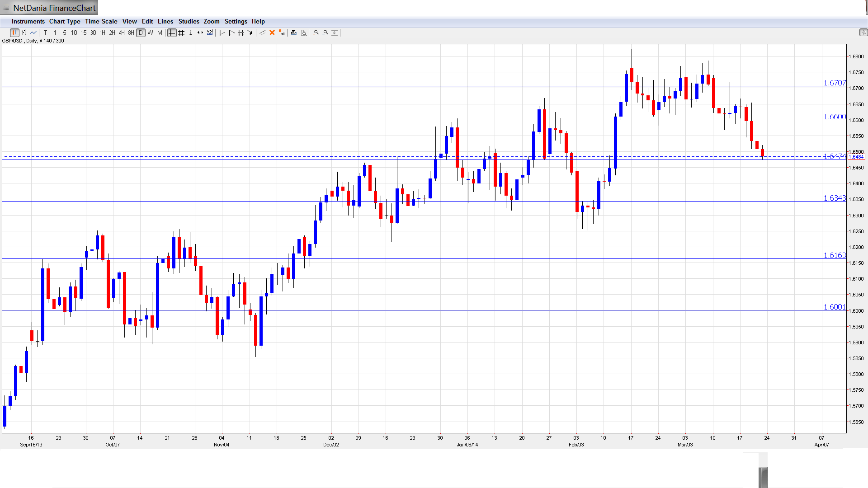
Task: Click the zoom out magnifier icon
Action: (325, 33)
